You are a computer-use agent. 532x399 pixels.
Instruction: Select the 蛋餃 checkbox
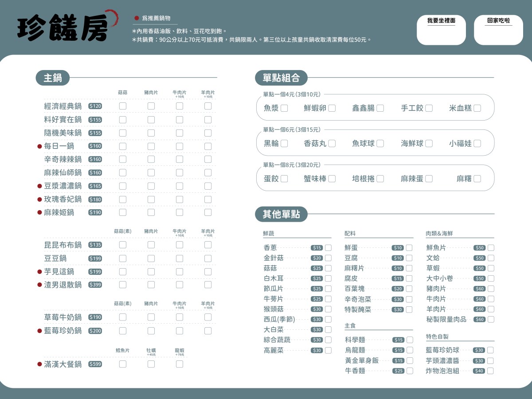284,178
